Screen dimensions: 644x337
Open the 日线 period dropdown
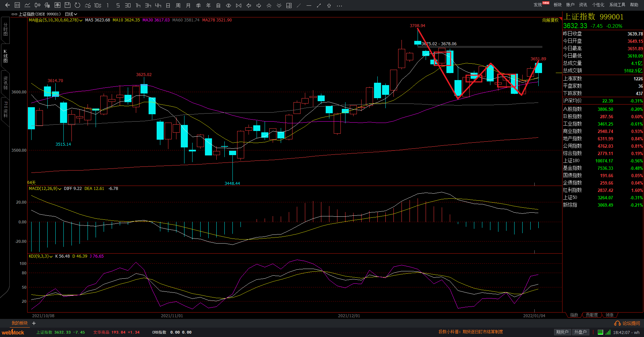tap(71, 14)
